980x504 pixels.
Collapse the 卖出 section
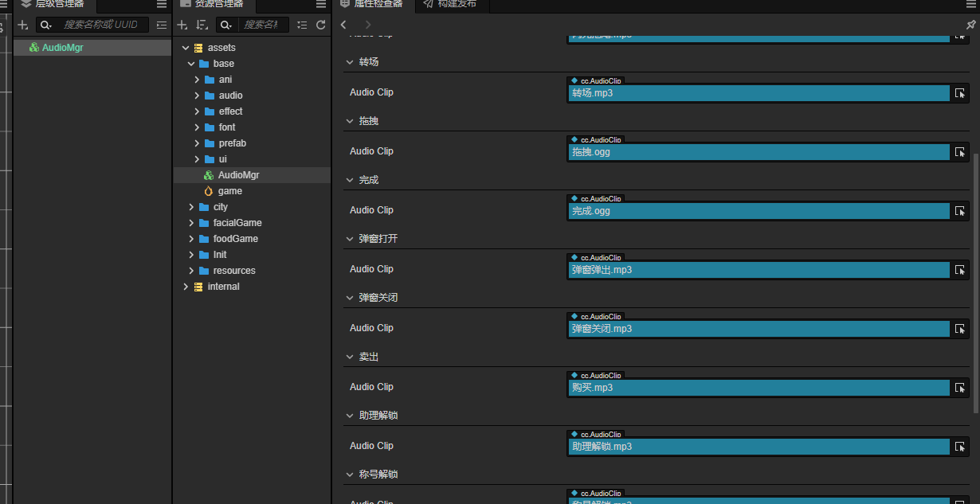pyautogui.click(x=350, y=357)
